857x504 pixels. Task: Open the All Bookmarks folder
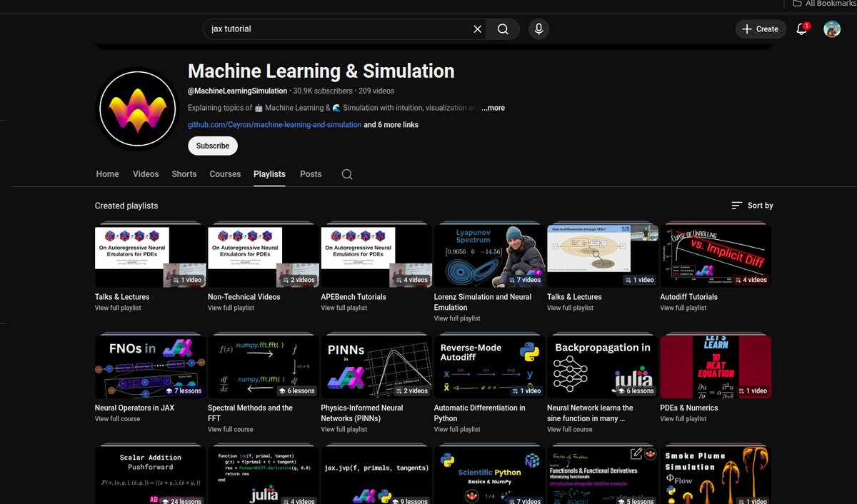click(825, 4)
